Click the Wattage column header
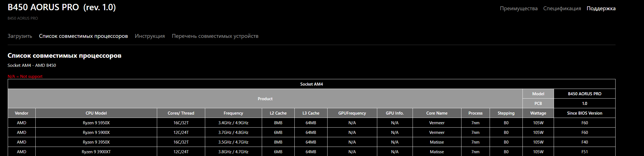The image size is (644, 156). click(x=538, y=113)
